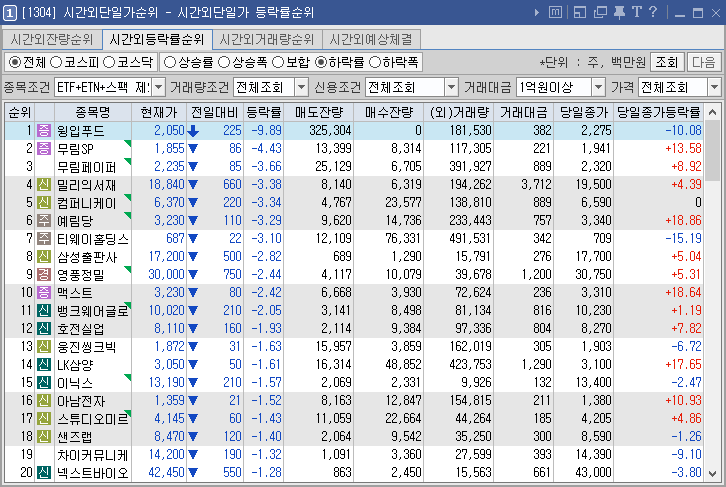726x487 pixels.
Task: Click the title bar 'm' memo icon
Action: [555, 12]
